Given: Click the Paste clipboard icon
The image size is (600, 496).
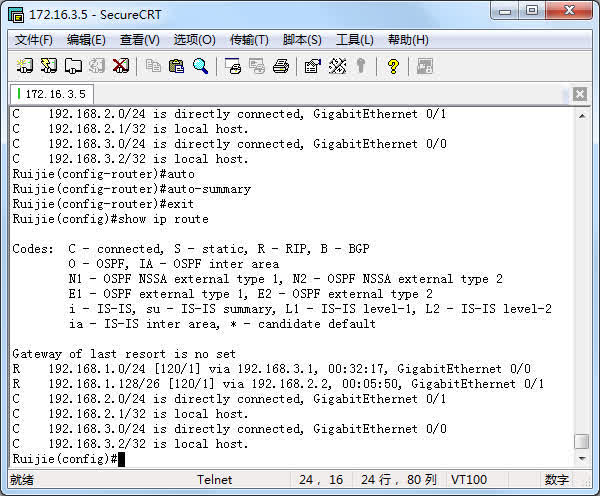Looking at the screenshot, I should click(x=177, y=66).
